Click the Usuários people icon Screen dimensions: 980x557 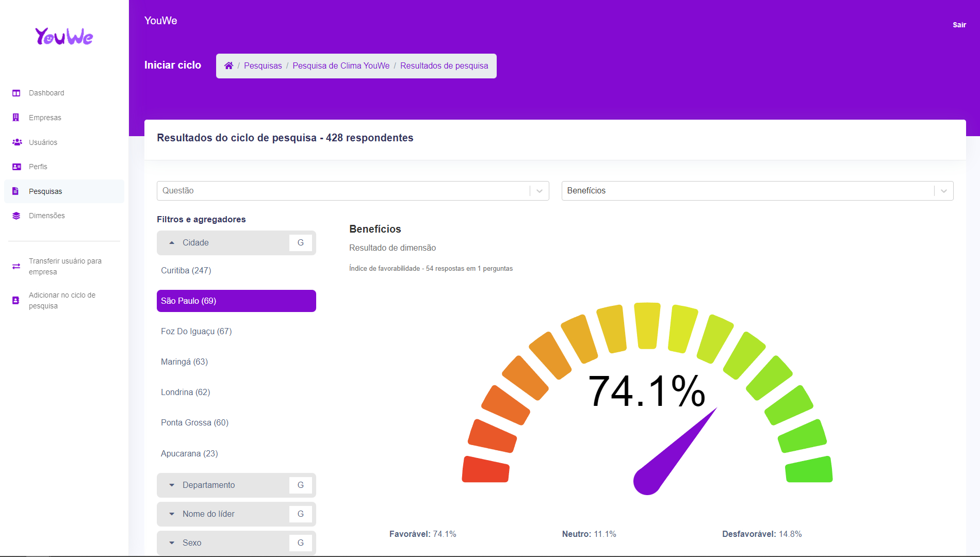click(17, 142)
